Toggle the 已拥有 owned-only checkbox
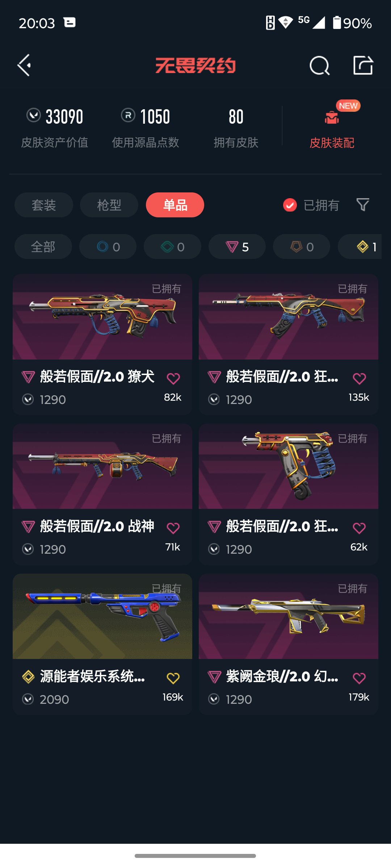The image size is (391, 868). tap(290, 205)
